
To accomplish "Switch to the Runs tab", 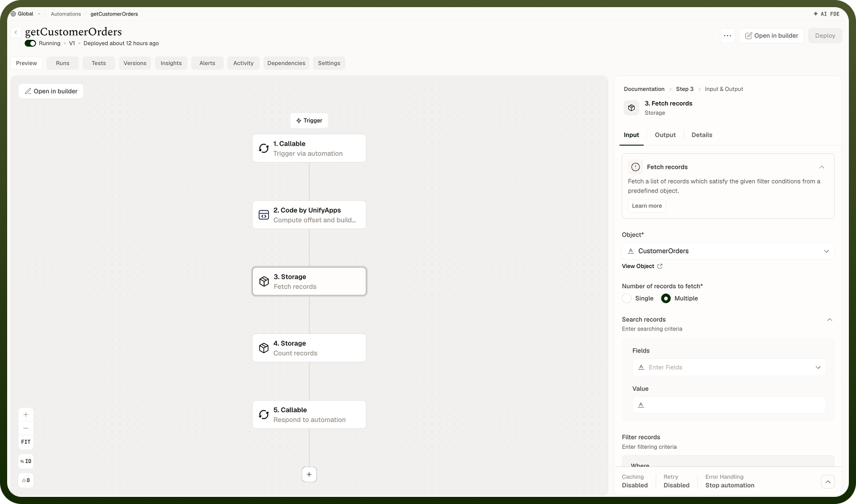I will pyautogui.click(x=62, y=63).
